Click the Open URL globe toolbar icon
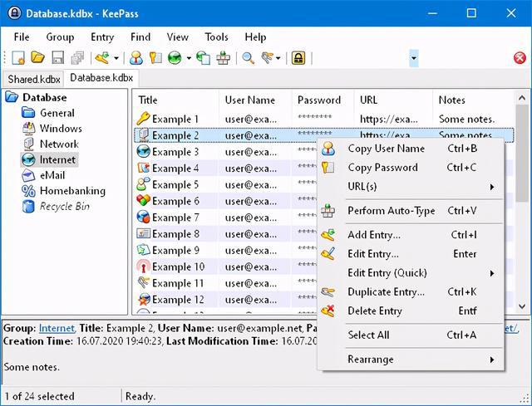 click(175, 58)
